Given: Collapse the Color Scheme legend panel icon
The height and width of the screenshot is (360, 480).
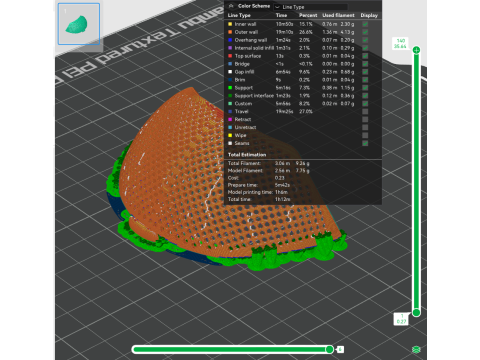Looking at the screenshot, I should click(231, 6).
